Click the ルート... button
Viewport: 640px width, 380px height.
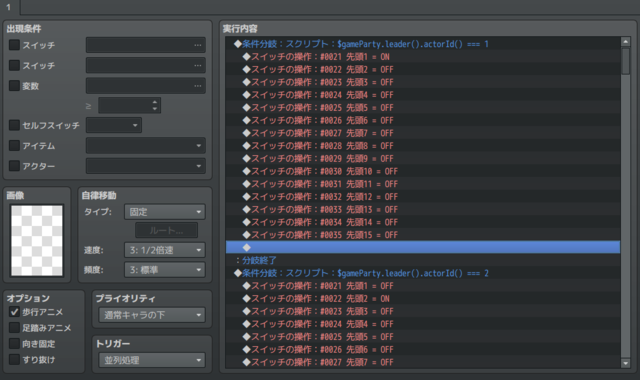tap(167, 231)
